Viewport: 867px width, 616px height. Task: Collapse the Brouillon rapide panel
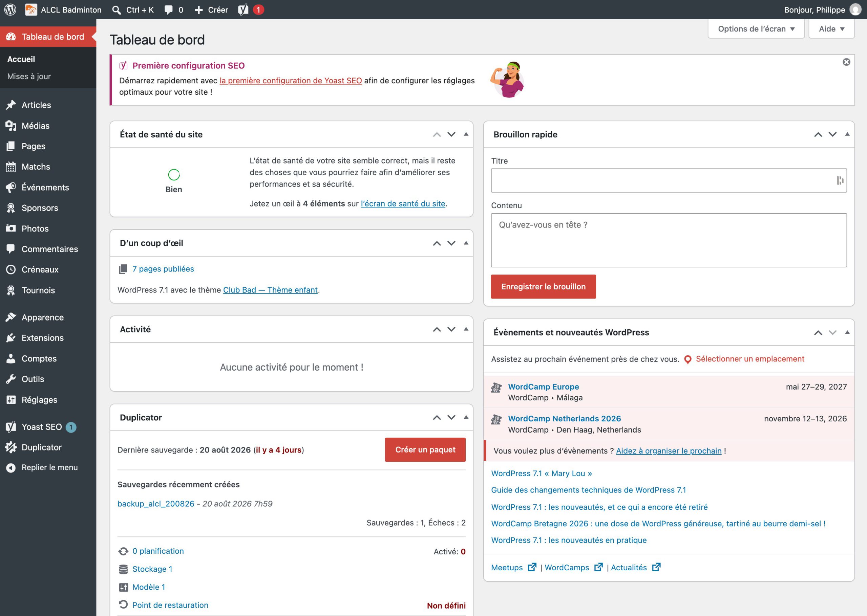tap(847, 134)
